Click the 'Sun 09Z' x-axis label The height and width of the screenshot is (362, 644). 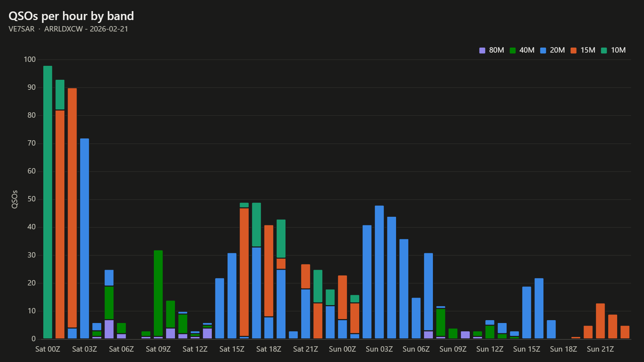click(453, 349)
